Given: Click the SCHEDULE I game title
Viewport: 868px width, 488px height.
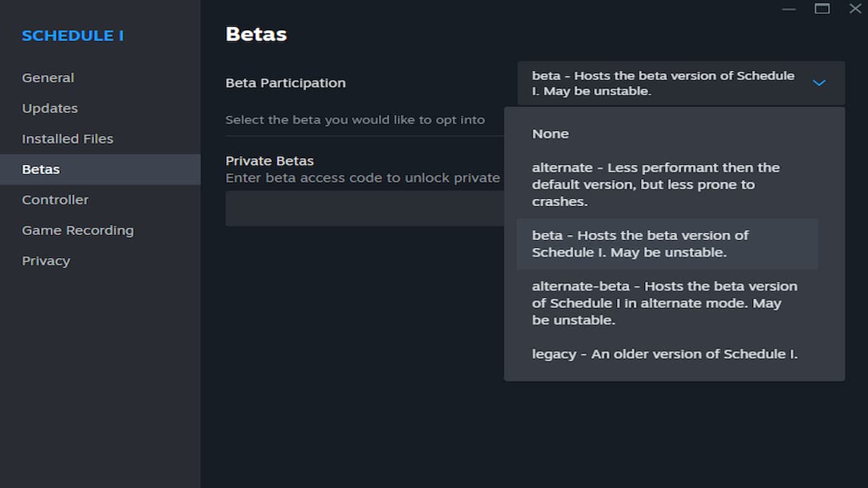Looking at the screenshot, I should (72, 36).
